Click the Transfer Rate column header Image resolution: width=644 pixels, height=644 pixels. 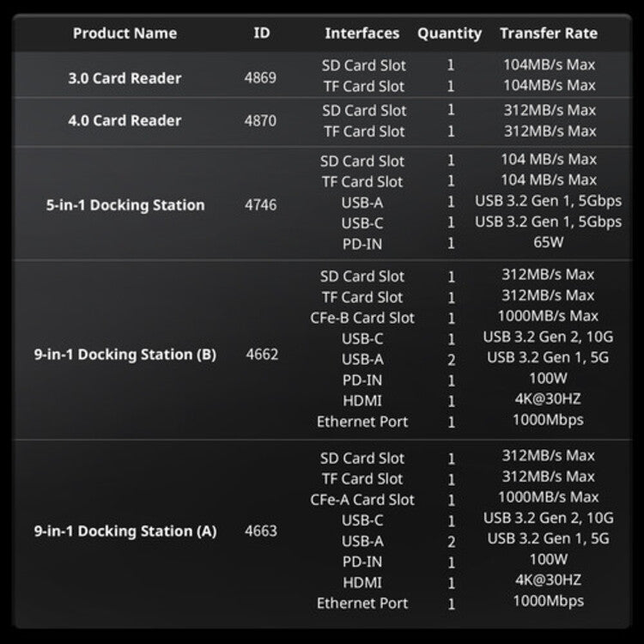pos(549,33)
